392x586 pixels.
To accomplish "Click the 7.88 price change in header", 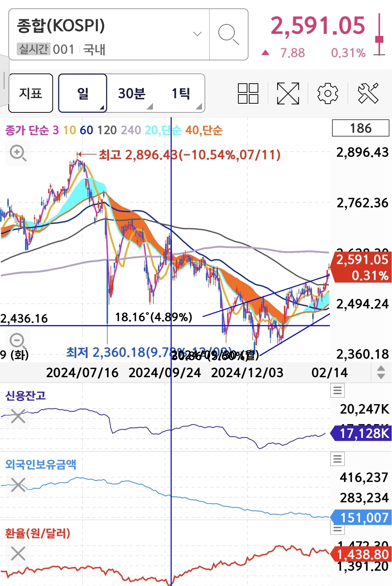I will (x=292, y=53).
